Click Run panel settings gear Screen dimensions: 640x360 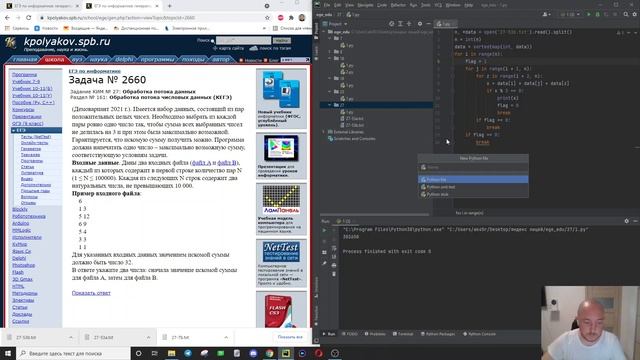627,221
